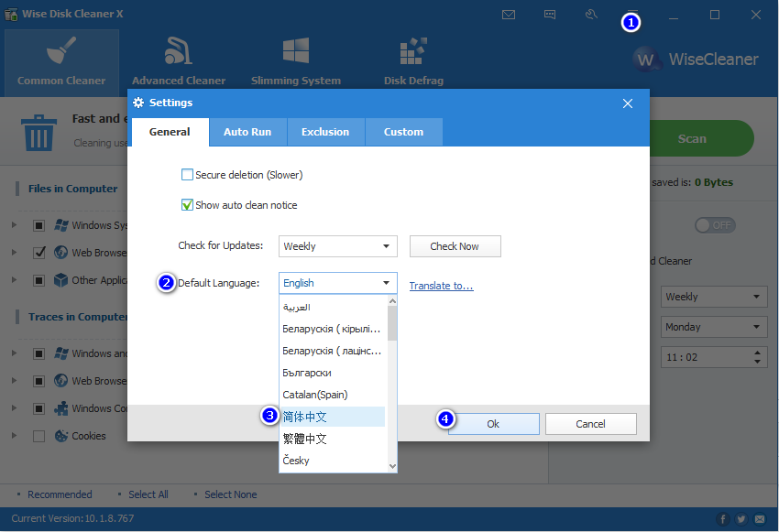Select العربية in the language list

pyautogui.click(x=333, y=307)
